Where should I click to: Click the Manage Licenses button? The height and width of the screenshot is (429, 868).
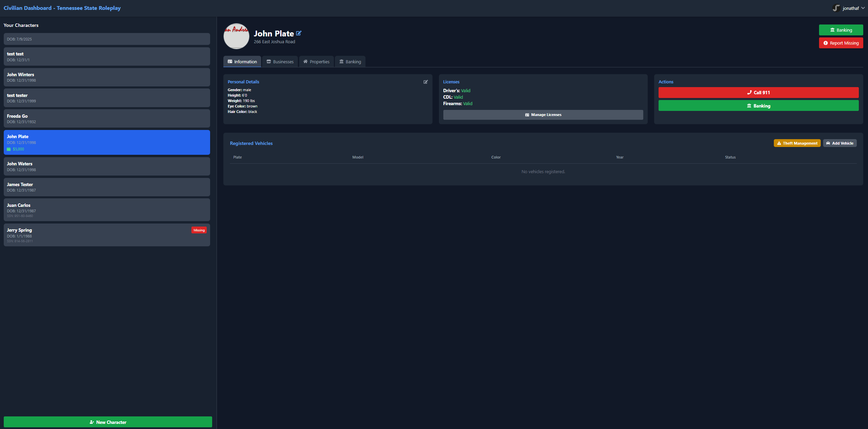coord(543,115)
